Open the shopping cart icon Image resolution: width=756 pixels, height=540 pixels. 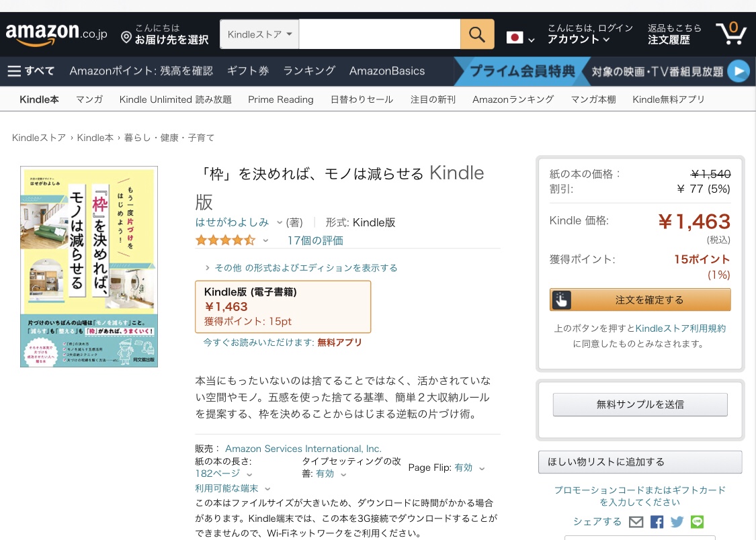pyautogui.click(x=731, y=33)
